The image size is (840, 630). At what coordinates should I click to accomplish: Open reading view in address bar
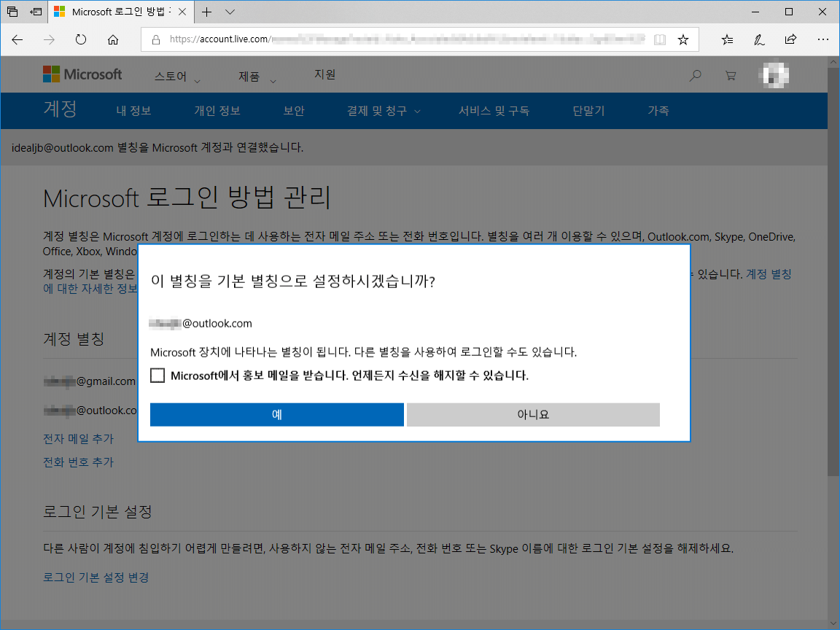[660, 39]
